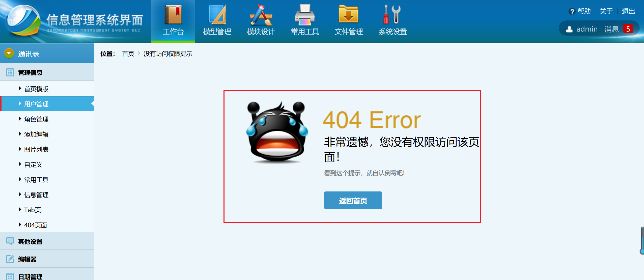Screen dimensions: 644x280
Task: Click the 返回首页 button
Action: (x=353, y=201)
